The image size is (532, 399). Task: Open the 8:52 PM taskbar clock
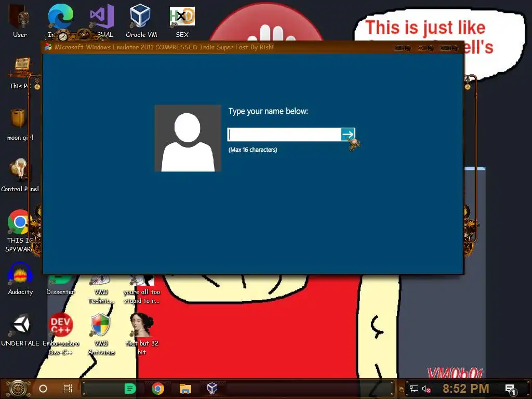(x=465, y=389)
